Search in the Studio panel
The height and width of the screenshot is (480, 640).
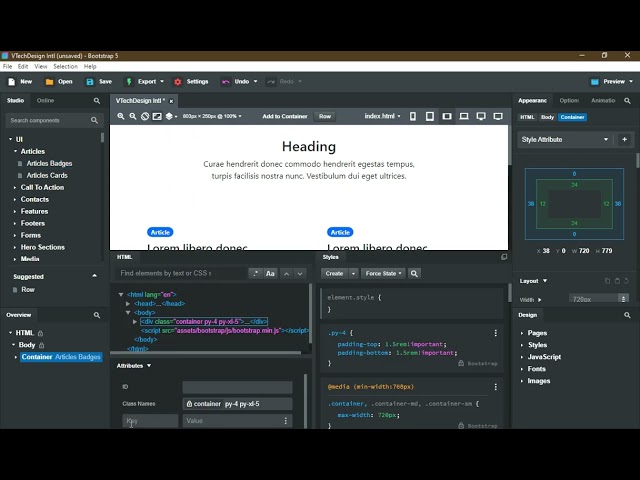[97, 100]
